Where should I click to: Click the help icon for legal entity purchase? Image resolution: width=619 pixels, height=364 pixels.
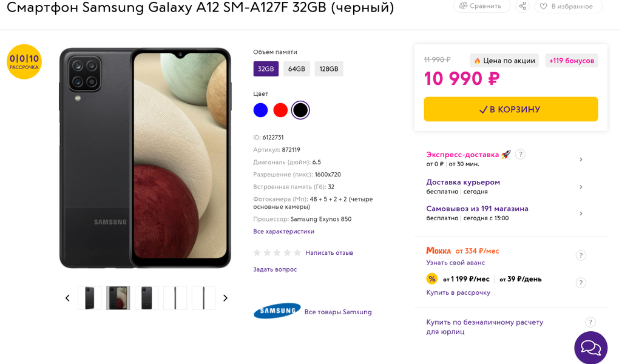point(590,322)
